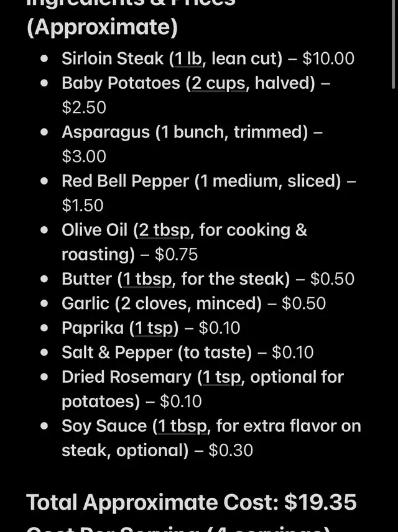Select the Red Bell Pepper item
The height and width of the screenshot is (532, 398).
coord(209,193)
